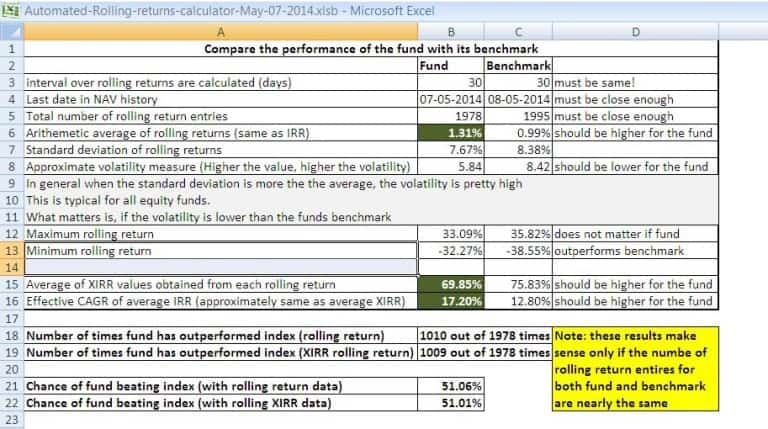This screenshot has width=768, height=429.
Task: Select fund entries count 1978
Action: click(x=451, y=116)
